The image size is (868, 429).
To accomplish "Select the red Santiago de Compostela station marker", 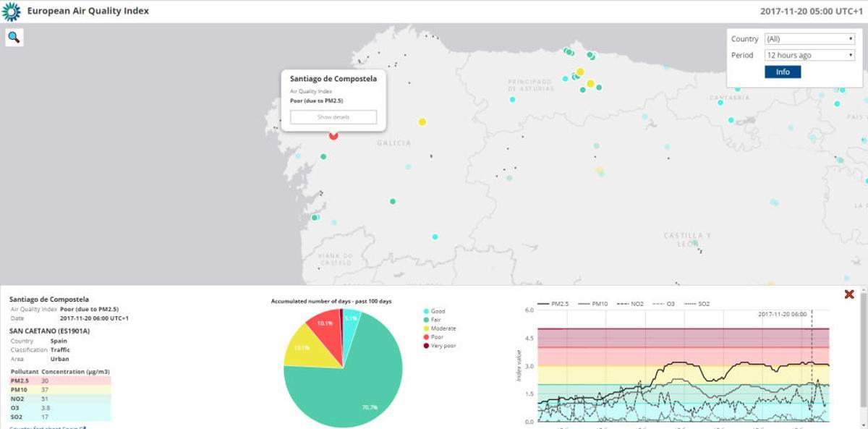I will click(x=333, y=135).
